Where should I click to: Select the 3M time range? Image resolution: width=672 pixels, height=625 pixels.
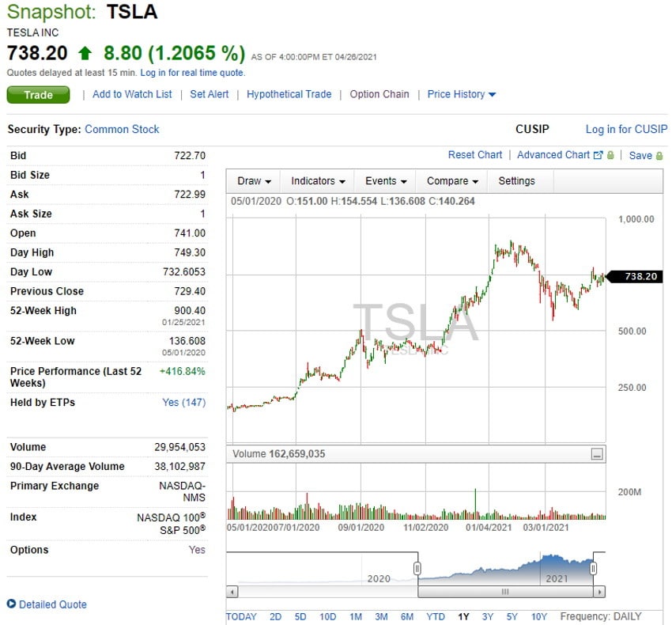381,616
